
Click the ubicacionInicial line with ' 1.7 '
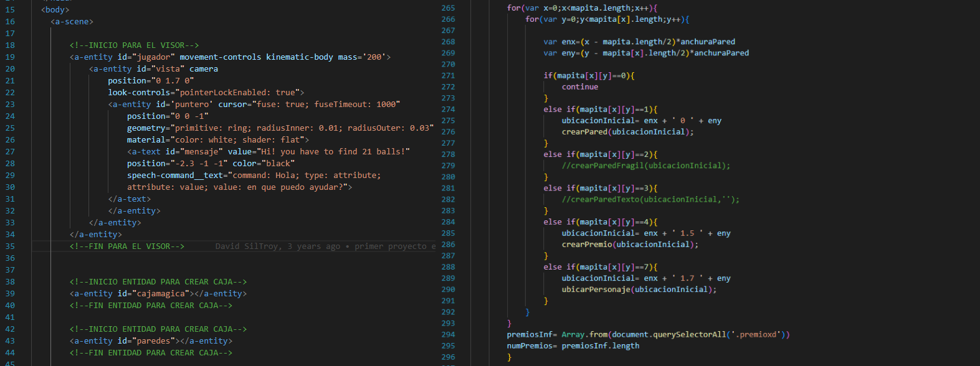coord(647,278)
